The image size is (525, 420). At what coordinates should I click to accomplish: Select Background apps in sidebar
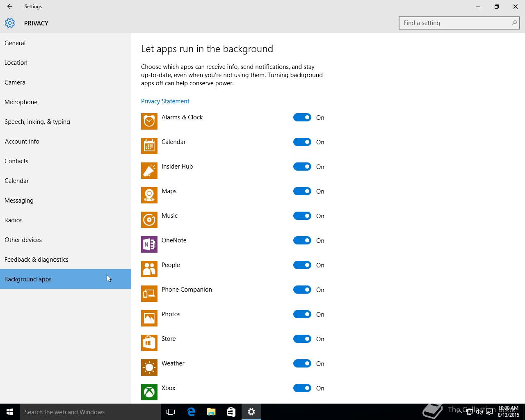66,279
